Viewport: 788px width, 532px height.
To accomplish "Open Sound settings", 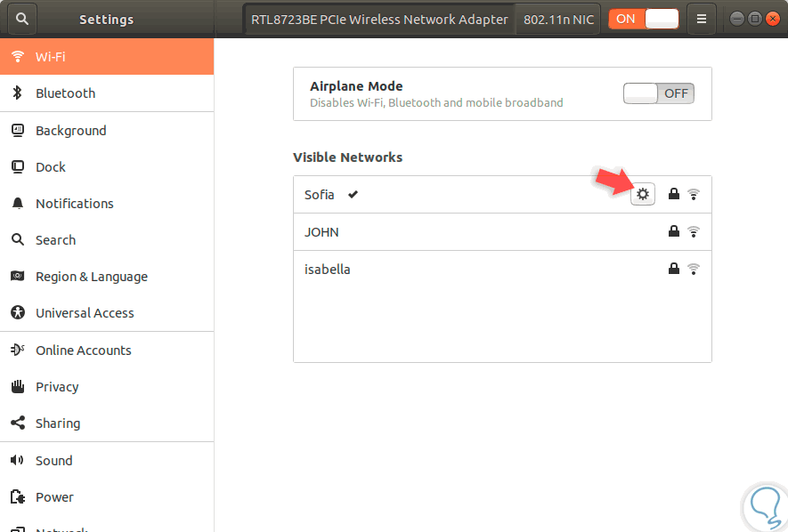I will 107,461.
